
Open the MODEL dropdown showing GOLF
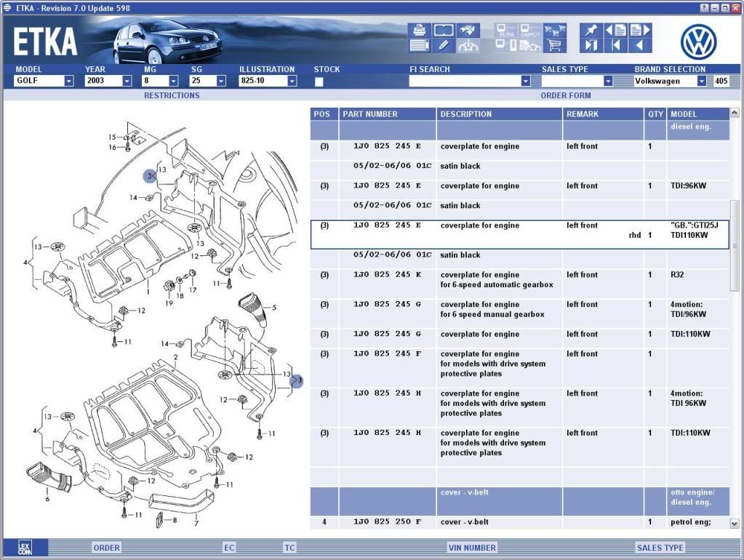coord(69,81)
